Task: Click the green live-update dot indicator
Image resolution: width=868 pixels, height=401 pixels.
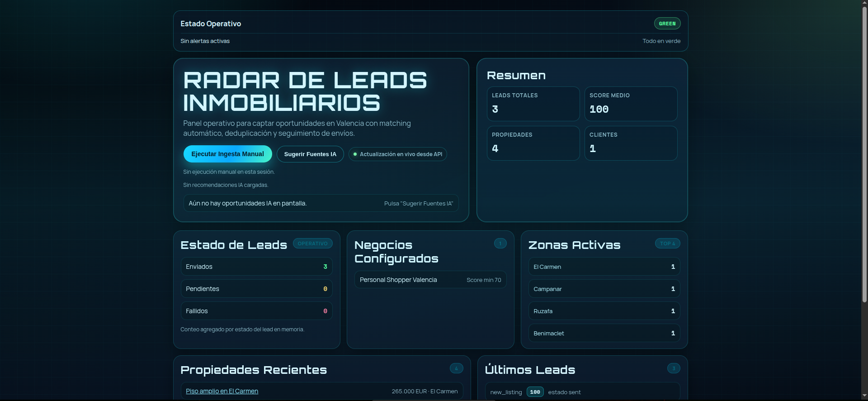Action: tap(355, 154)
